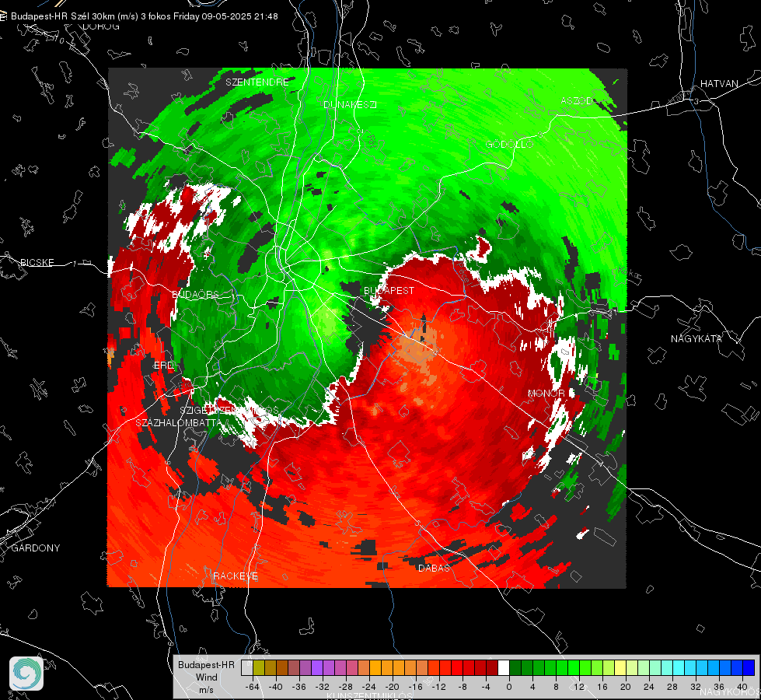
Task: Click the 32 value on the scale
Action: click(696, 687)
